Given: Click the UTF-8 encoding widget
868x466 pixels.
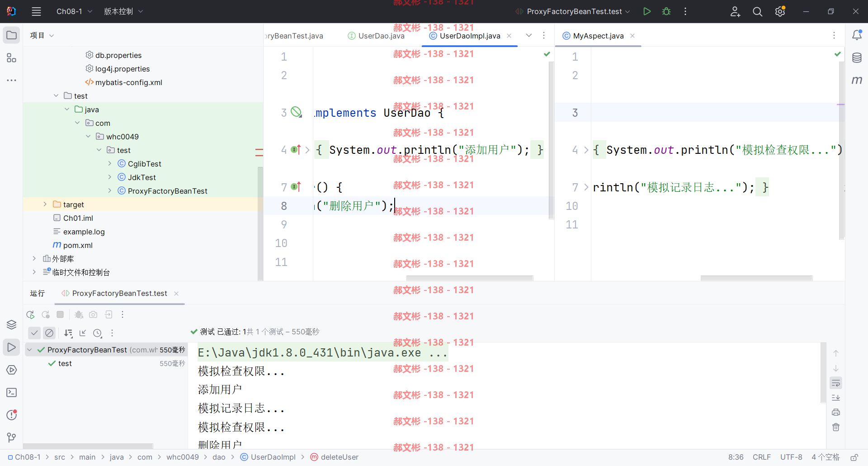Looking at the screenshot, I should [791, 457].
